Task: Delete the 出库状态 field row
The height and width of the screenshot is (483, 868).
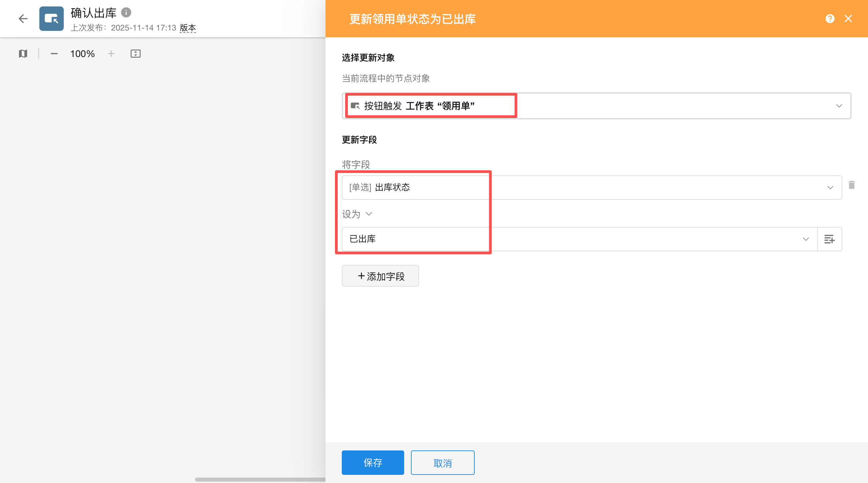Action: point(852,185)
